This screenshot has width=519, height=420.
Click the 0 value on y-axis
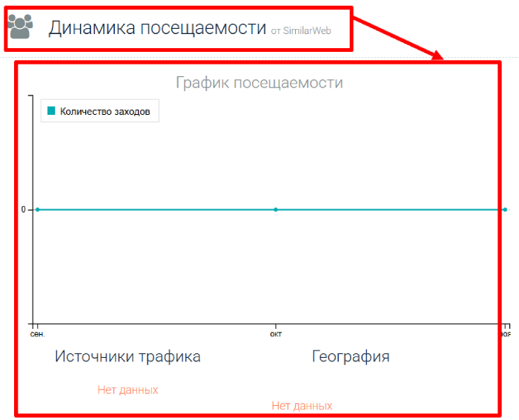point(23,210)
